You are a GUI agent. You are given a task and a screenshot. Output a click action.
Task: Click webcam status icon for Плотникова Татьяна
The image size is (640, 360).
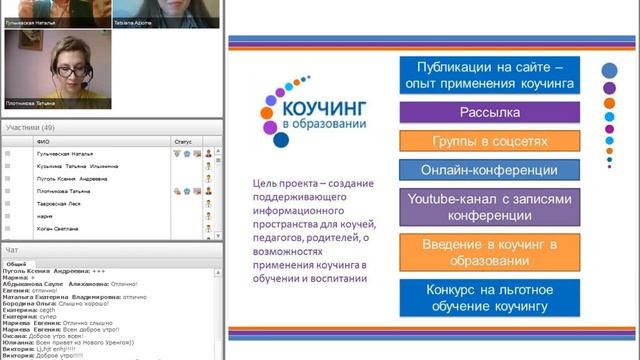coord(187,191)
